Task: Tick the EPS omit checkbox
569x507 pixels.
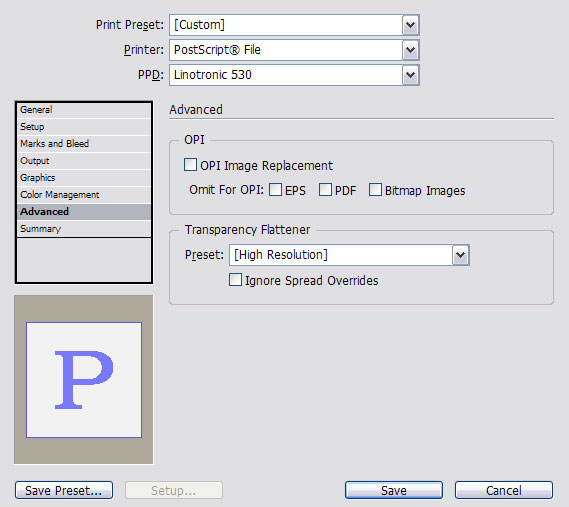Action: tap(275, 189)
